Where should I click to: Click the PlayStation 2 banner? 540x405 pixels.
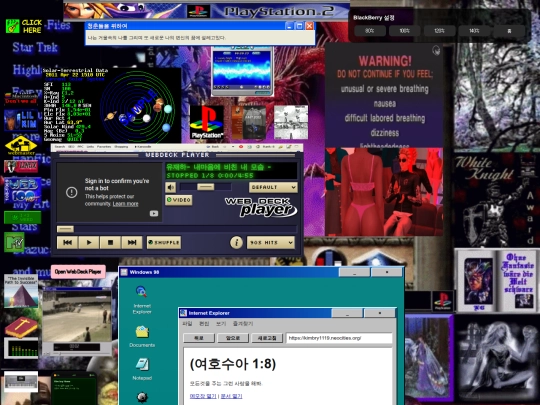pyautogui.click(x=207, y=11)
